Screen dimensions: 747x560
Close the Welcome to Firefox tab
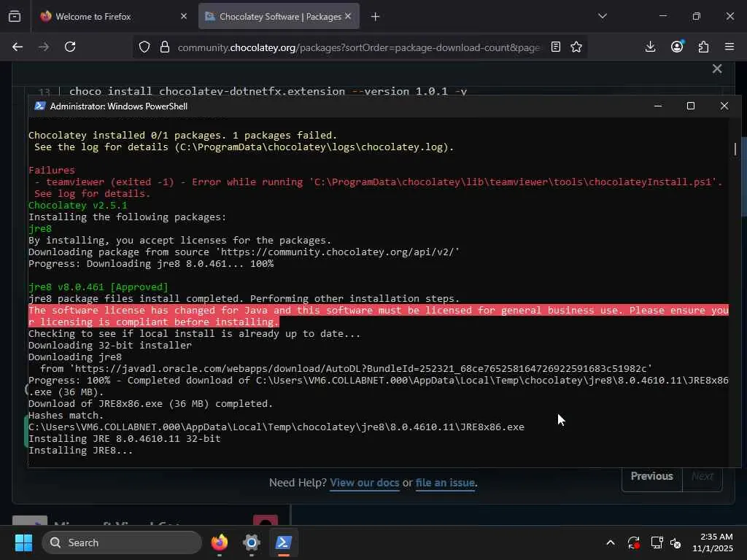click(x=184, y=16)
